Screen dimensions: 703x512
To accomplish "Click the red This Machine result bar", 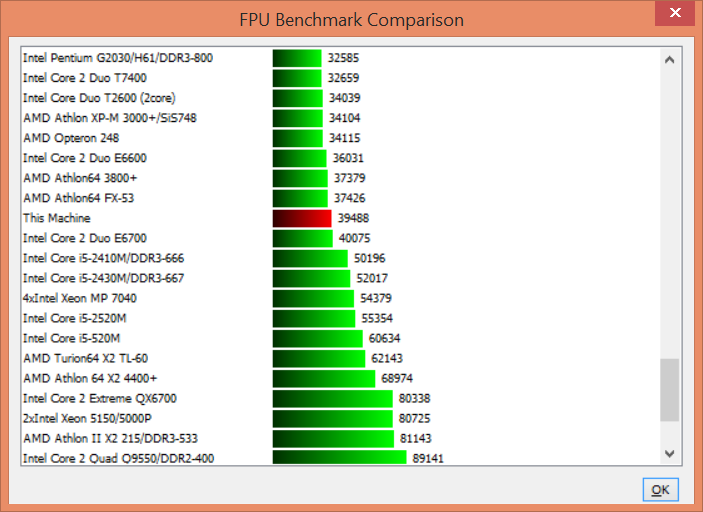I will pos(302,218).
